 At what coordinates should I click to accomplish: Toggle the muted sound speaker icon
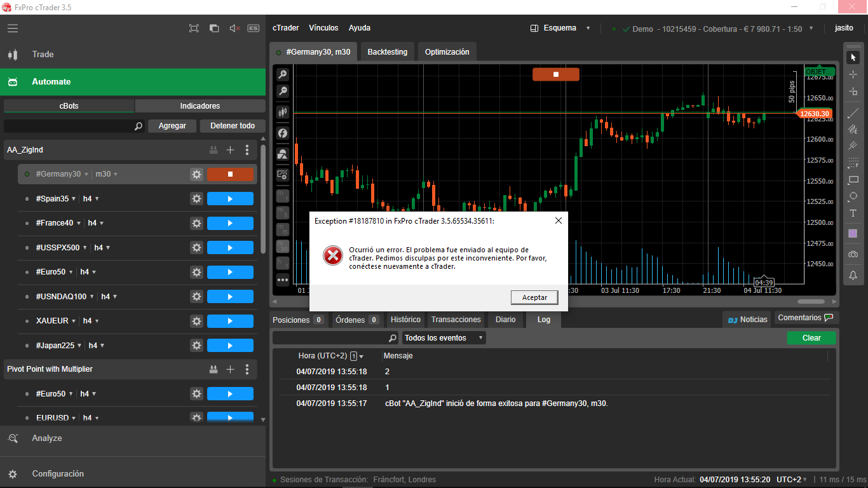[234, 29]
